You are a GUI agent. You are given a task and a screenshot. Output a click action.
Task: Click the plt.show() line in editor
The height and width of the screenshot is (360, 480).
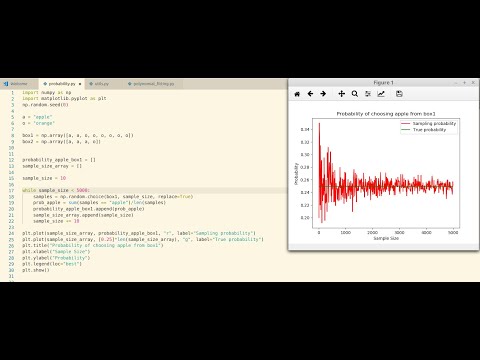click(x=36, y=270)
